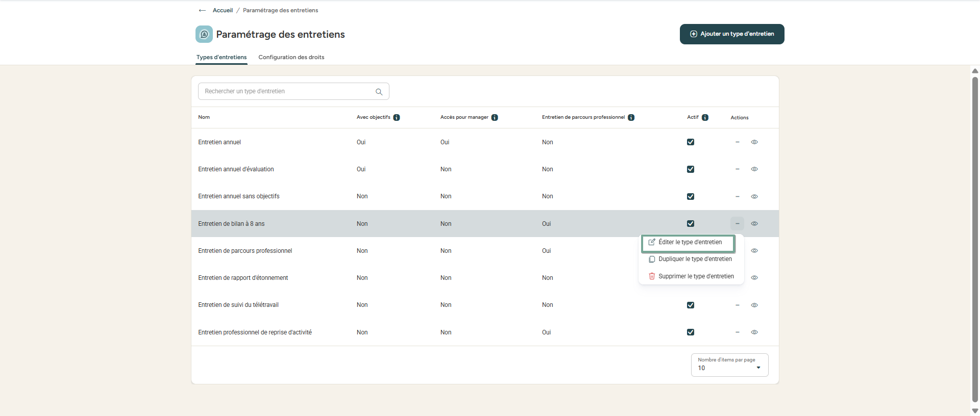Click info icon next to Actif header
The image size is (980, 416).
705,118
